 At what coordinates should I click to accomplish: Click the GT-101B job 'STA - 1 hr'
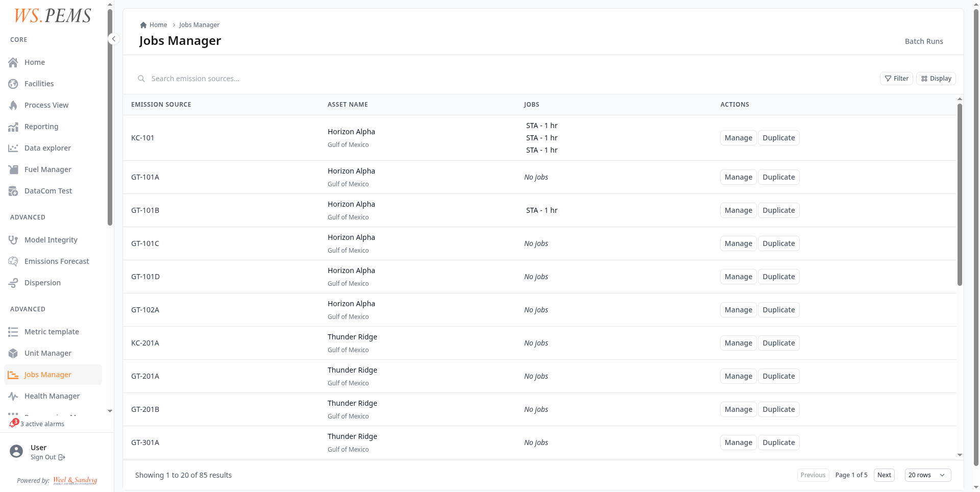(542, 210)
